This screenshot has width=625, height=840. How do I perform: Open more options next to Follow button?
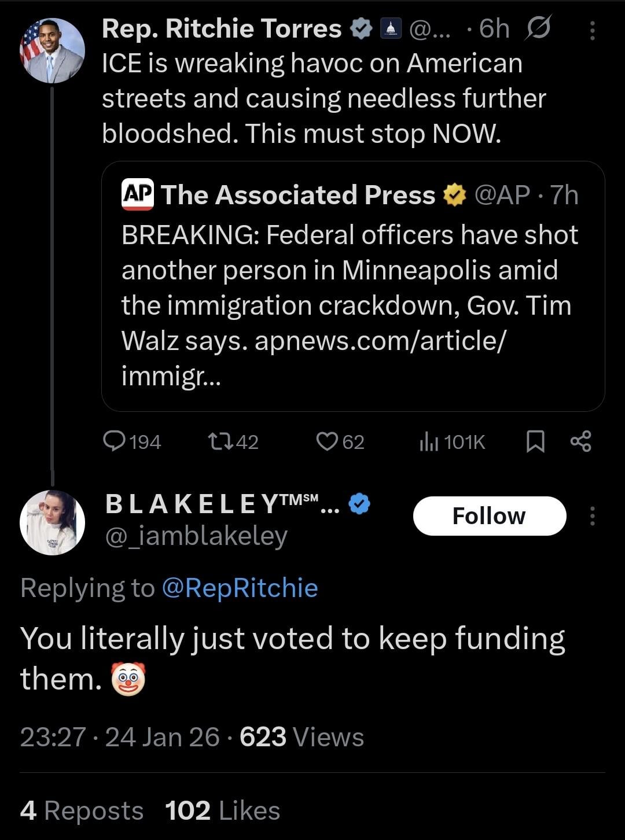point(592,516)
